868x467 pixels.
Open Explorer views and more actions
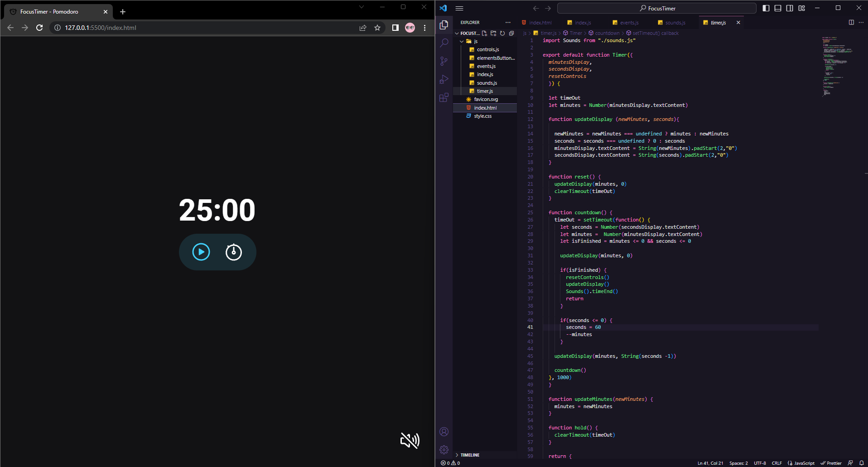[508, 22]
